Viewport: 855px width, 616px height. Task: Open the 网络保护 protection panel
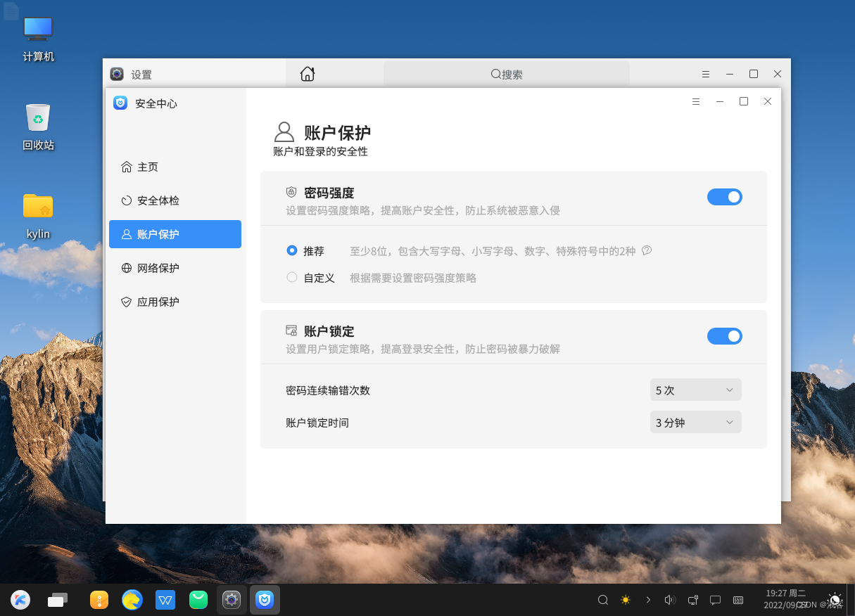tap(158, 268)
